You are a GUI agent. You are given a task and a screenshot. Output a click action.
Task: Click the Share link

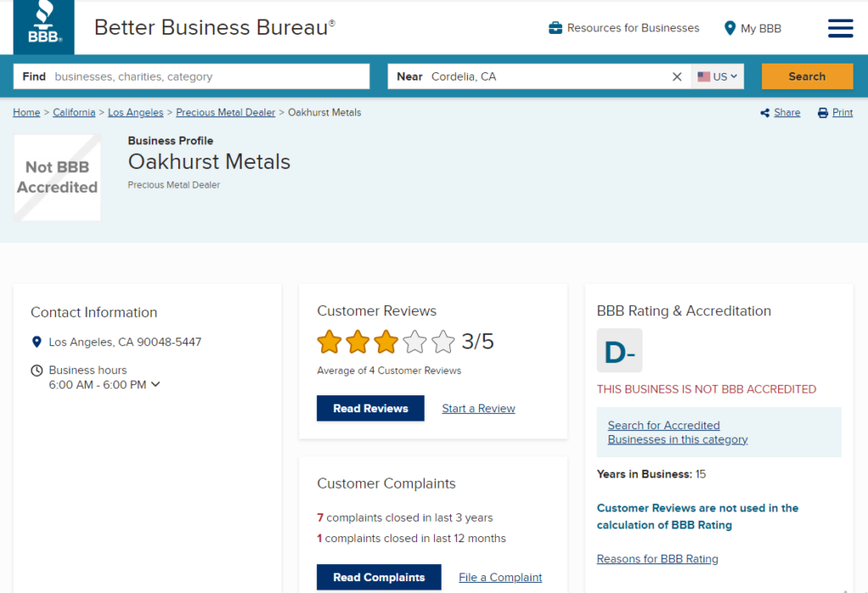(787, 113)
